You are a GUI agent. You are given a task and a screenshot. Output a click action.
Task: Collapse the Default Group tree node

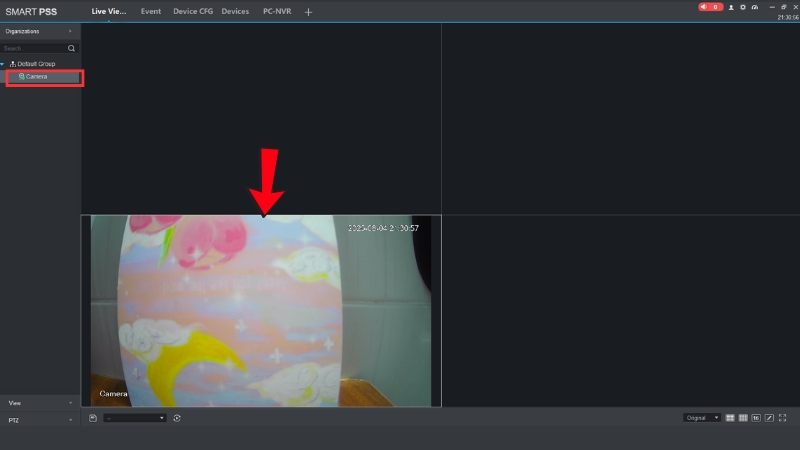[x=3, y=64]
